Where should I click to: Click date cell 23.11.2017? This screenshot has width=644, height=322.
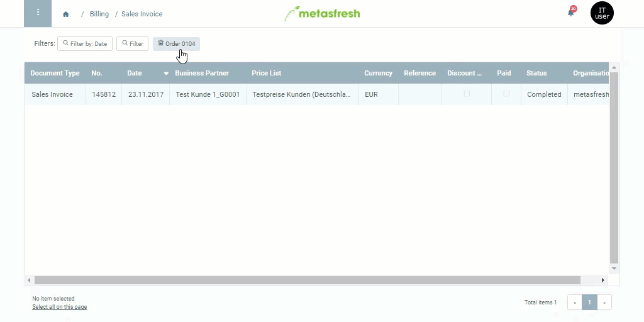point(145,94)
